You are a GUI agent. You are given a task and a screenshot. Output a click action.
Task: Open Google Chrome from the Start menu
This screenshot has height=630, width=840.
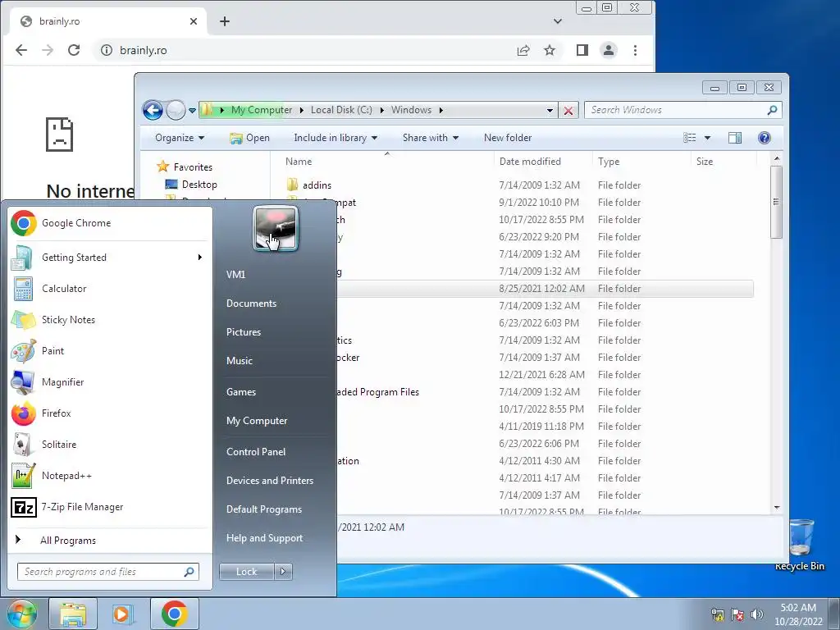click(109, 223)
